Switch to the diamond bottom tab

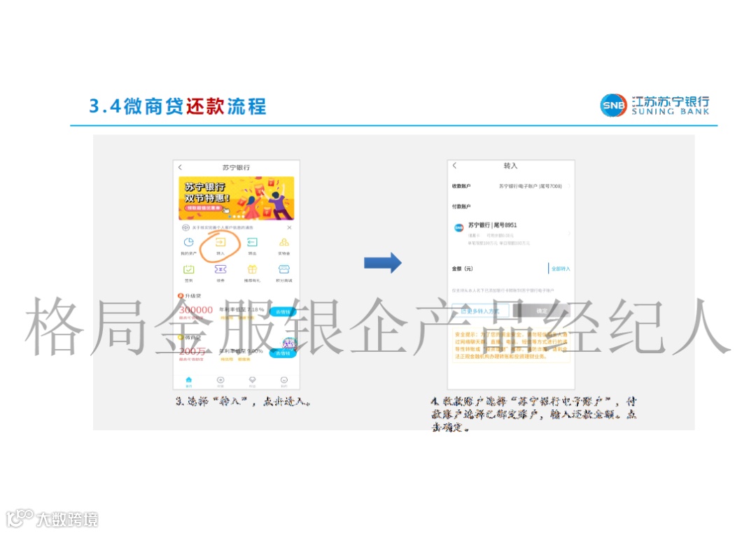tap(252, 382)
